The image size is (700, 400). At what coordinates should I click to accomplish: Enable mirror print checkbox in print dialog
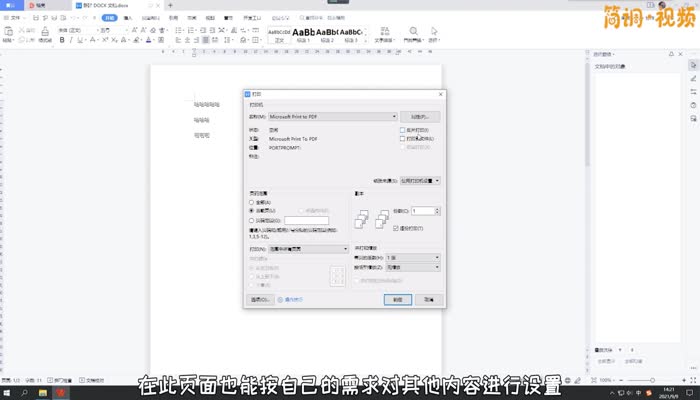402,130
